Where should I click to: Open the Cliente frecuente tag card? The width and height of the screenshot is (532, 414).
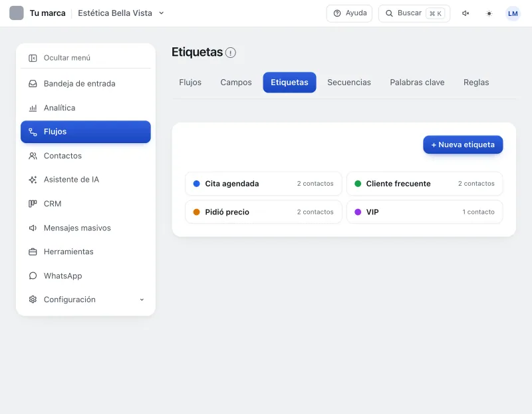pyautogui.click(x=424, y=184)
